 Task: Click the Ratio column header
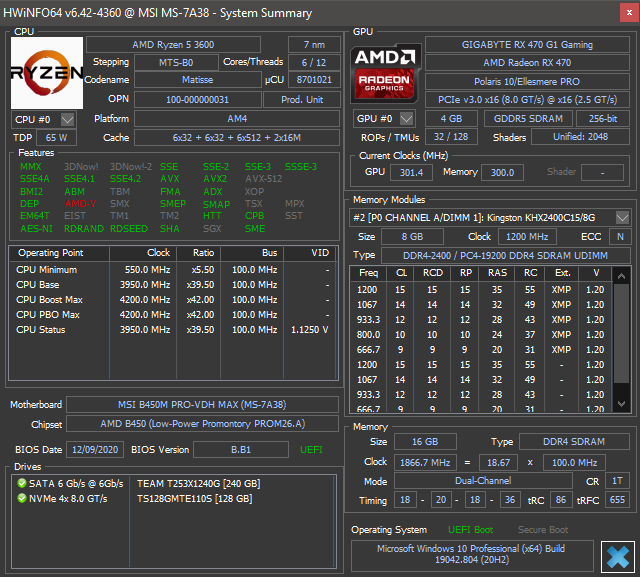coord(198,253)
